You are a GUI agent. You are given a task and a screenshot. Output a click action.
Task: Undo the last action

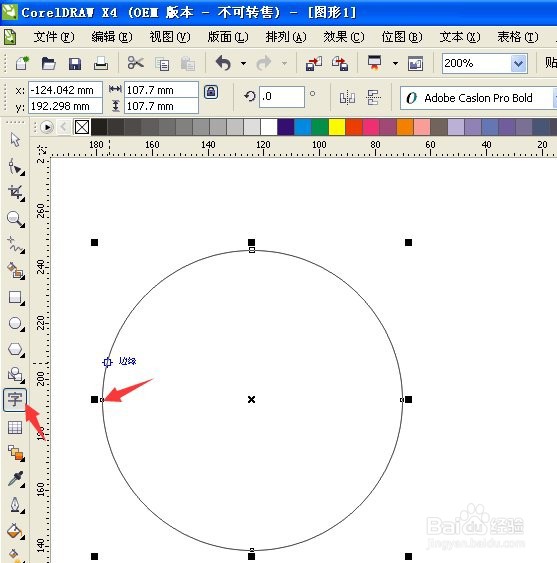pos(223,63)
